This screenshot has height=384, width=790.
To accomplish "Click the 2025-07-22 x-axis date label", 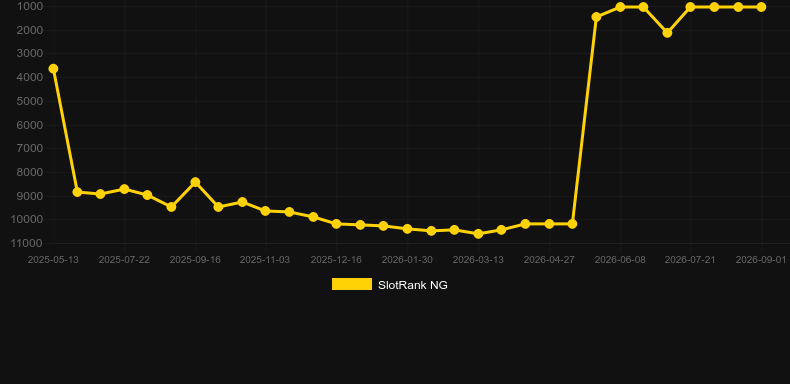I will (x=124, y=260).
